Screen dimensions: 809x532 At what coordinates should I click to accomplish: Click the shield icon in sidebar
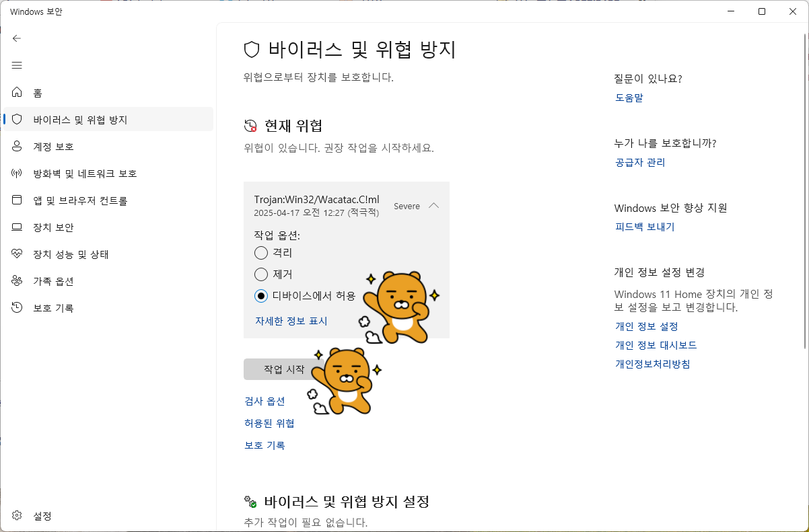click(x=17, y=119)
